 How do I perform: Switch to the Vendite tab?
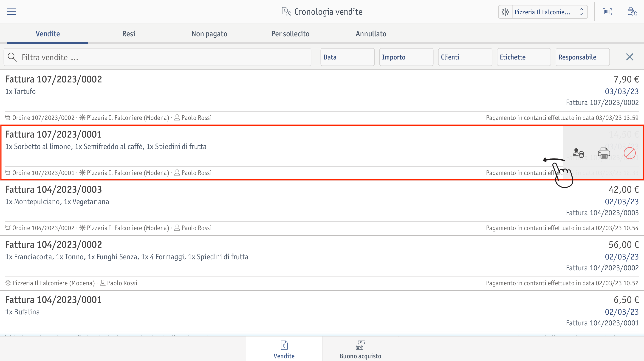point(48,34)
